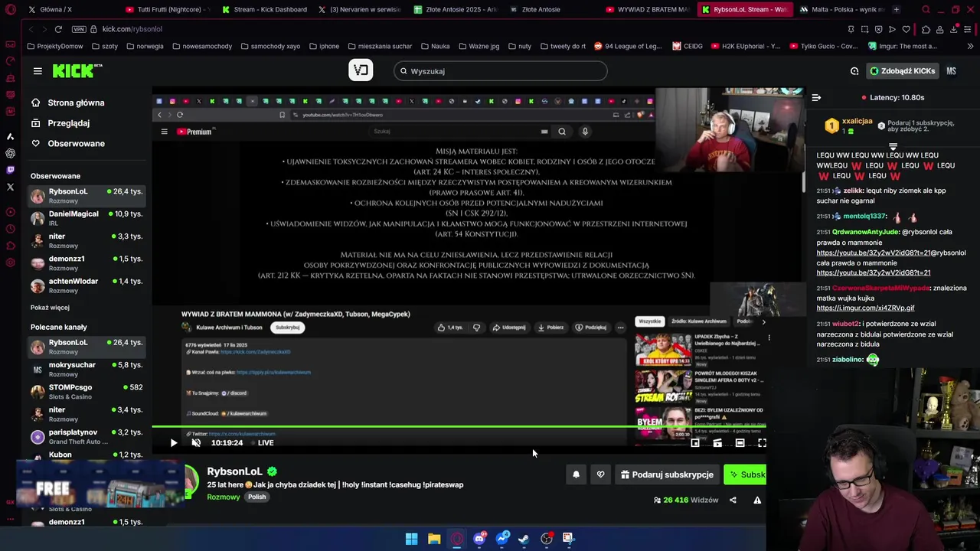Click the cast/clip icon in player controls

coord(717,443)
